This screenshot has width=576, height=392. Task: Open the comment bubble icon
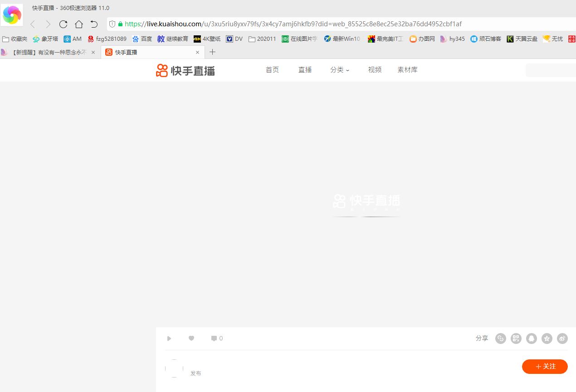coord(214,338)
